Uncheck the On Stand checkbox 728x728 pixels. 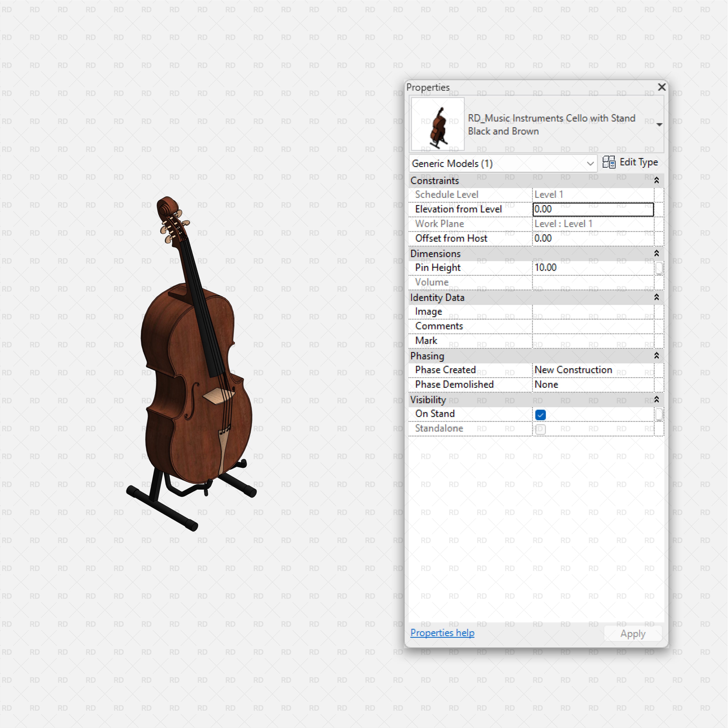coord(540,415)
